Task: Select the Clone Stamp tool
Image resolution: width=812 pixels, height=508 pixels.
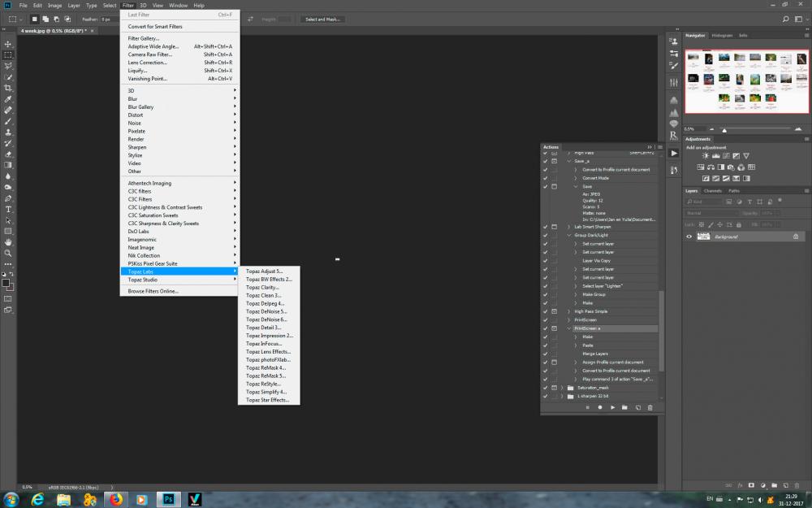Action: (8, 132)
